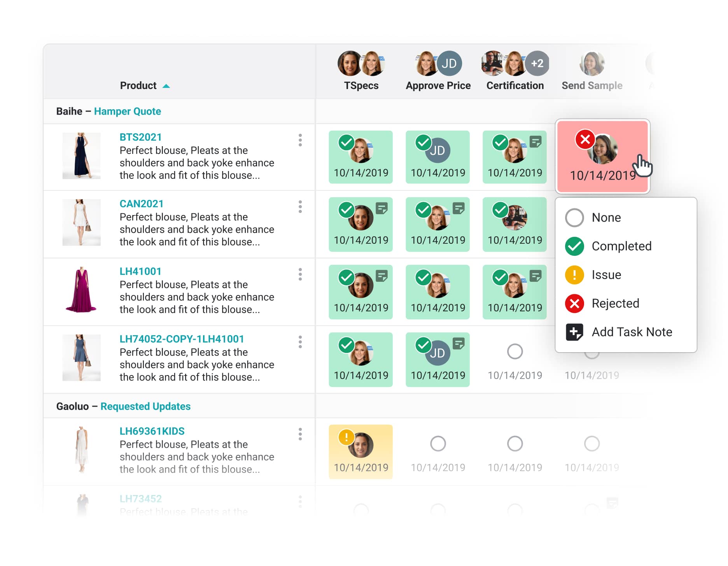The width and height of the screenshot is (728, 566).
Task: Toggle the empty Approve Price circle for LH69361KIDS
Action: point(437,444)
